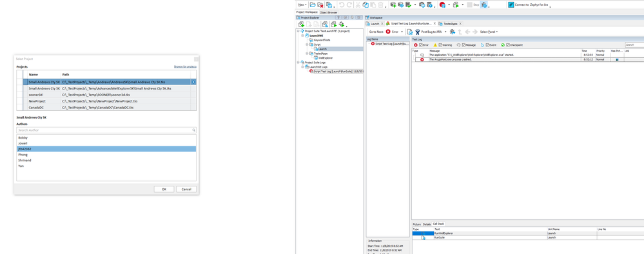Click the Undo arrow icon
Screen dimensions: 644x254
coord(342,5)
